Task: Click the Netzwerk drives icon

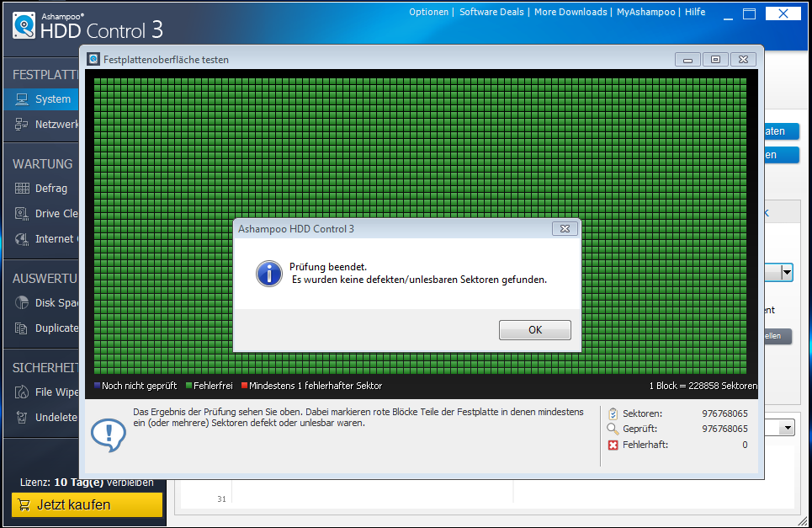Action: 22,124
